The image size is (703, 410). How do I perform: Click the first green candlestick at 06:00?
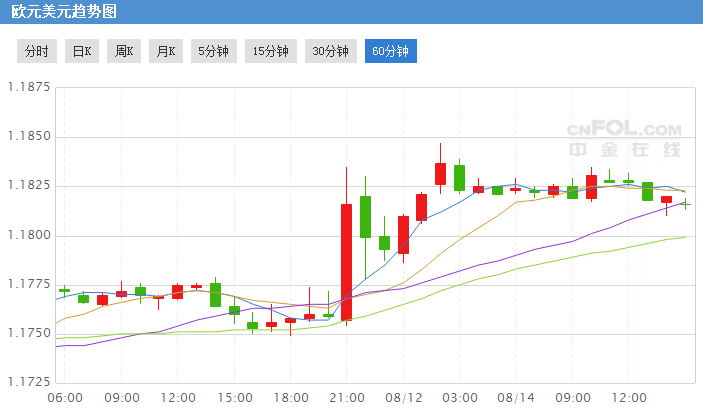[x=65, y=291]
